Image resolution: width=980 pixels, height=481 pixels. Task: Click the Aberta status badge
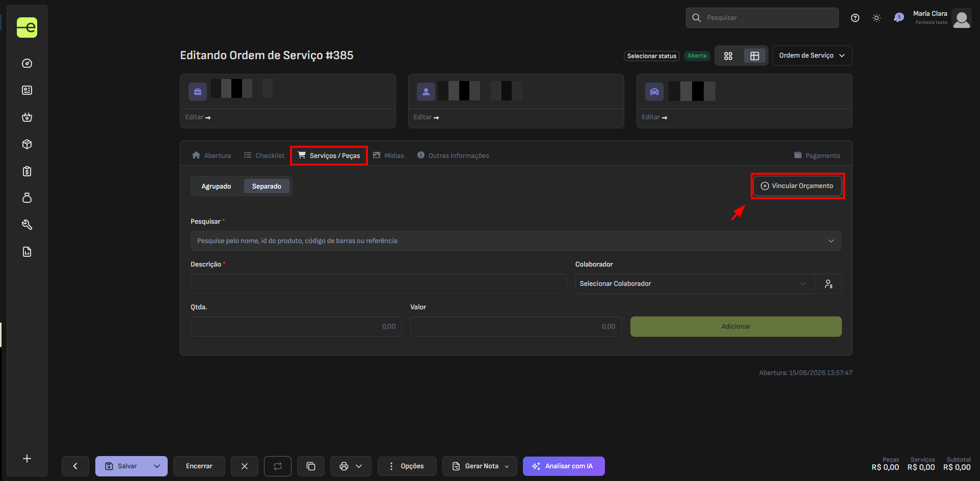(697, 56)
